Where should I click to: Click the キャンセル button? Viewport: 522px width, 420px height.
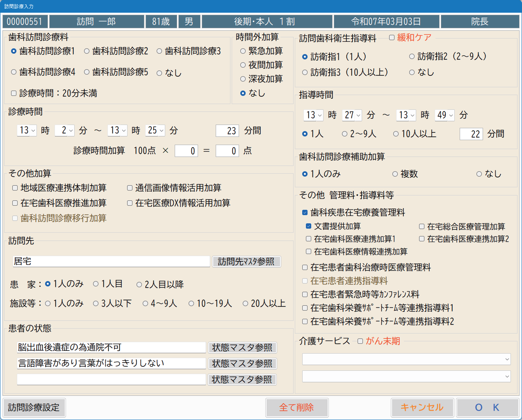[422, 408]
